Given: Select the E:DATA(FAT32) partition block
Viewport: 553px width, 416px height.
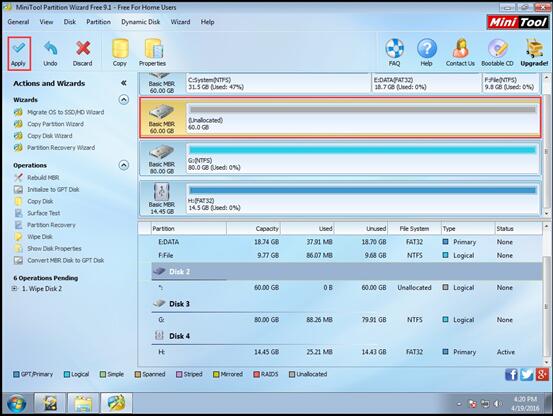Looking at the screenshot, I should click(427, 83).
